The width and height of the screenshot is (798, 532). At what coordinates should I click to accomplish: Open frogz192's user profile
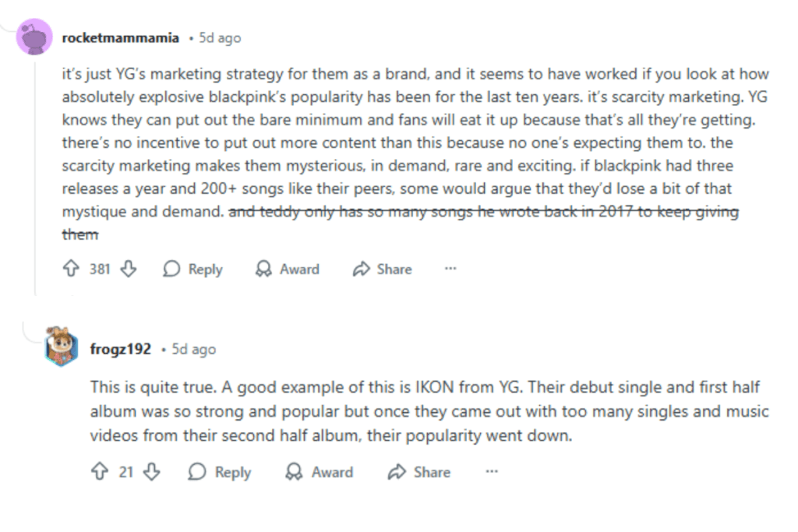click(x=119, y=349)
